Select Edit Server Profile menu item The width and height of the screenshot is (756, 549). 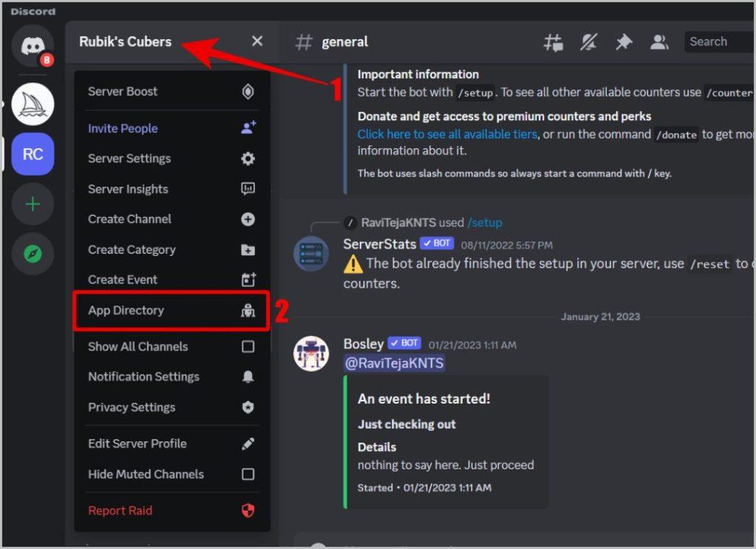click(x=172, y=443)
